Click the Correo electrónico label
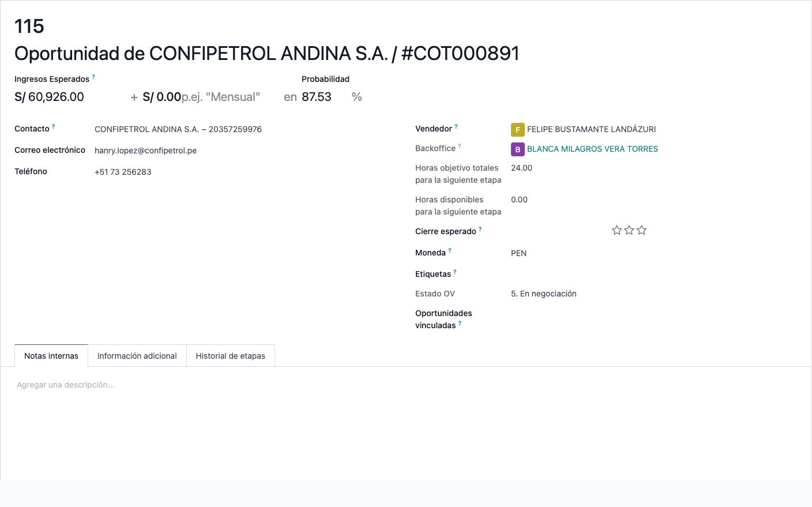 click(50, 150)
